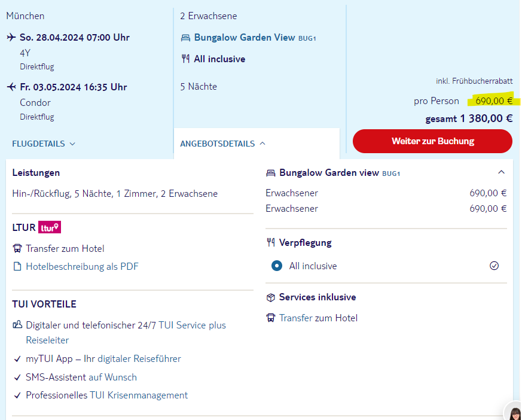Click the bus icon for Transfer zum Hotel
This screenshot has height=420, width=522.
point(17,248)
